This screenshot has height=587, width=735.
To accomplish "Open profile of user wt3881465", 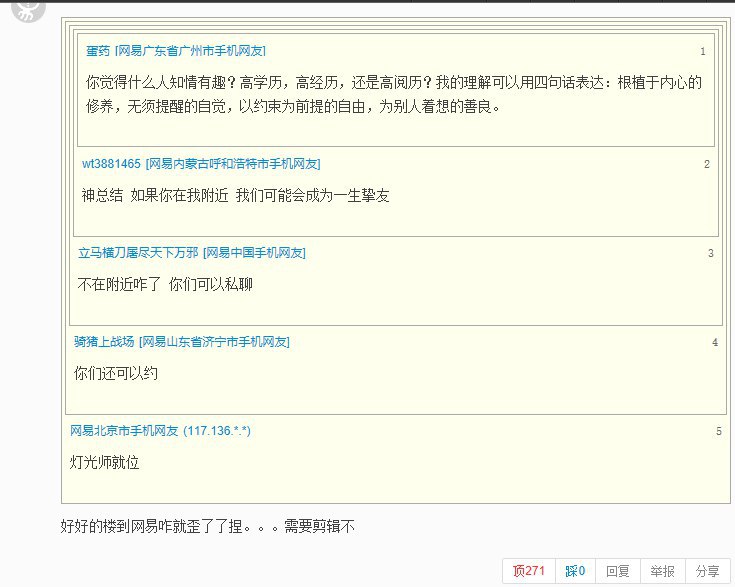I will pos(111,164).
